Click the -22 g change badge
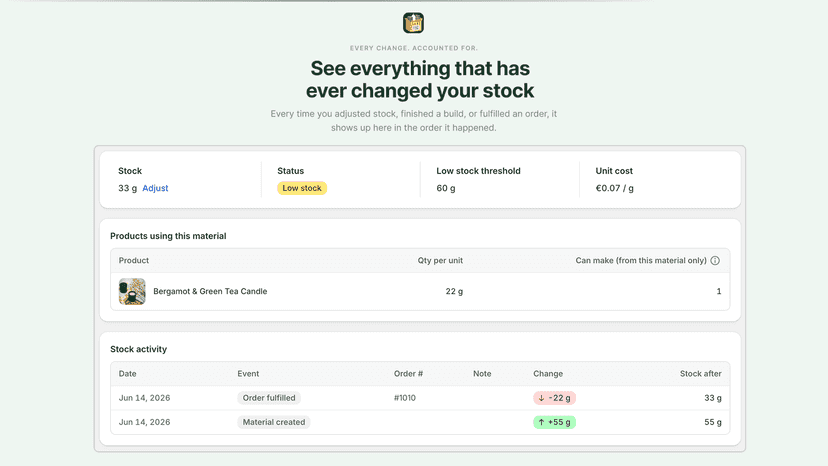 [x=554, y=398]
